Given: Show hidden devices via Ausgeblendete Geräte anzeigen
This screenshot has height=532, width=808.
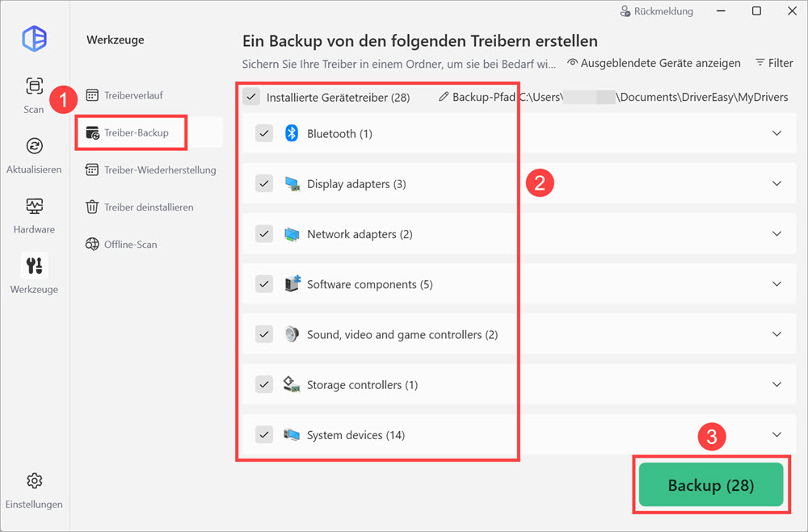Looking at the screenshot, I should 654,63.
